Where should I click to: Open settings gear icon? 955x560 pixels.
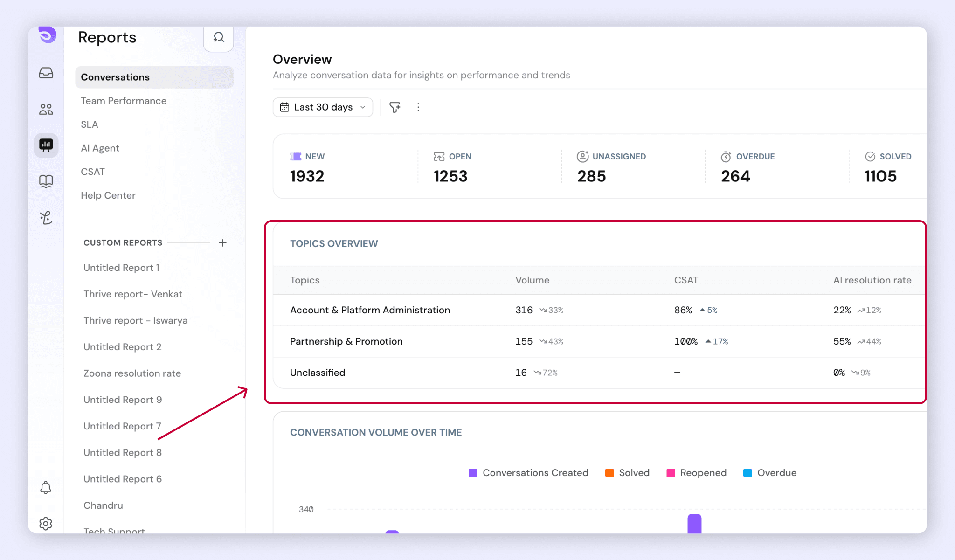coord(46,524)
